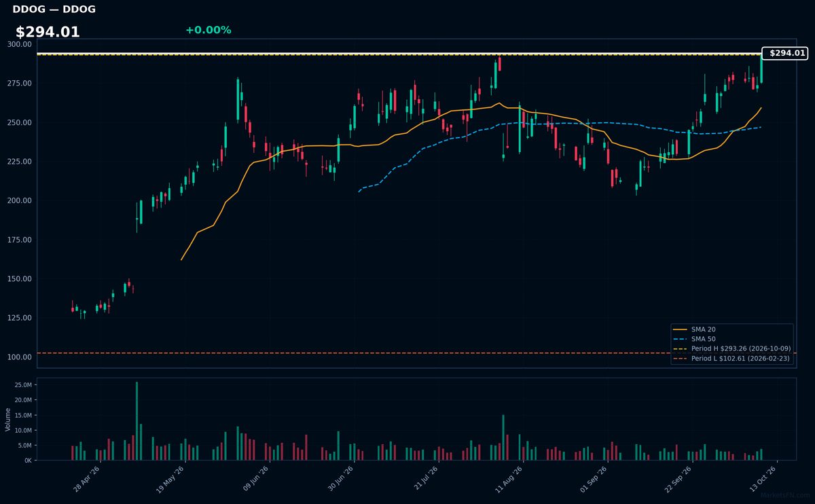Select the 20.0M volume axis label
Screen dimensions: 815x504
pyautogui.click(x=23, y=400)
